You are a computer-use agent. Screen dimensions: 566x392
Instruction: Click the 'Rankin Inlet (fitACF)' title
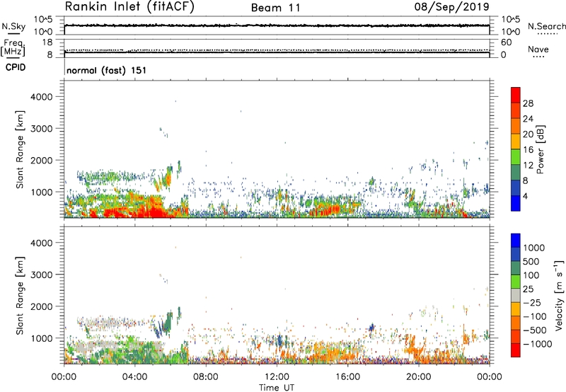[x=129, y=7]
